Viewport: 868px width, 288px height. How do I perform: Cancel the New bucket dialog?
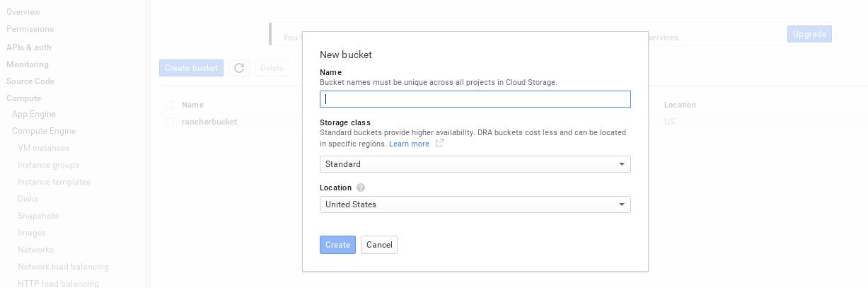[x=379, y=245]
